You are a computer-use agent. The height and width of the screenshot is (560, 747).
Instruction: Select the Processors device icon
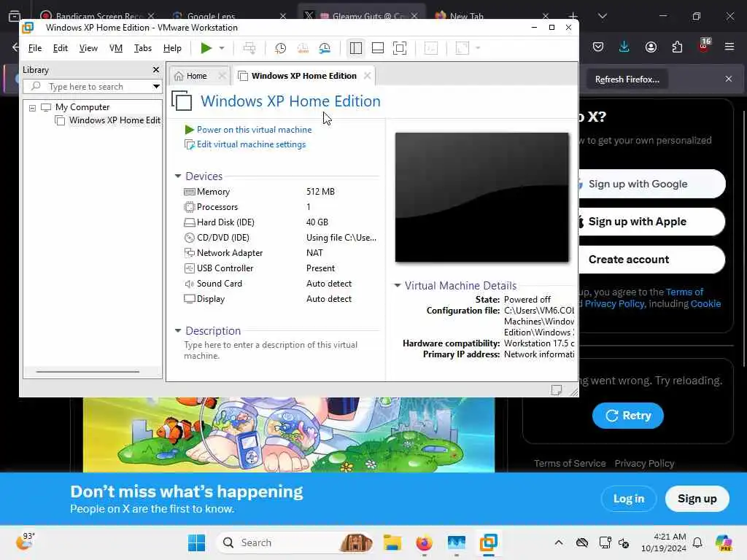pyautogui.click(x=190, y=207)
